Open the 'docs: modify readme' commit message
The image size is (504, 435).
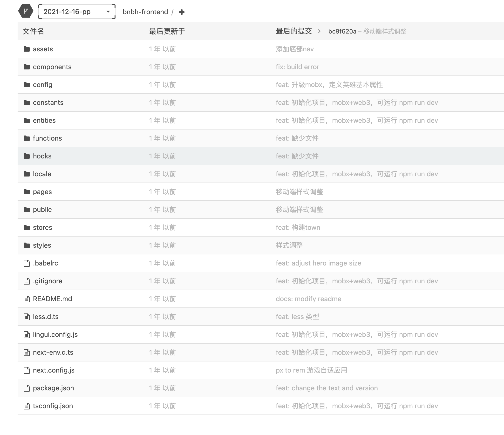[308, 299]
